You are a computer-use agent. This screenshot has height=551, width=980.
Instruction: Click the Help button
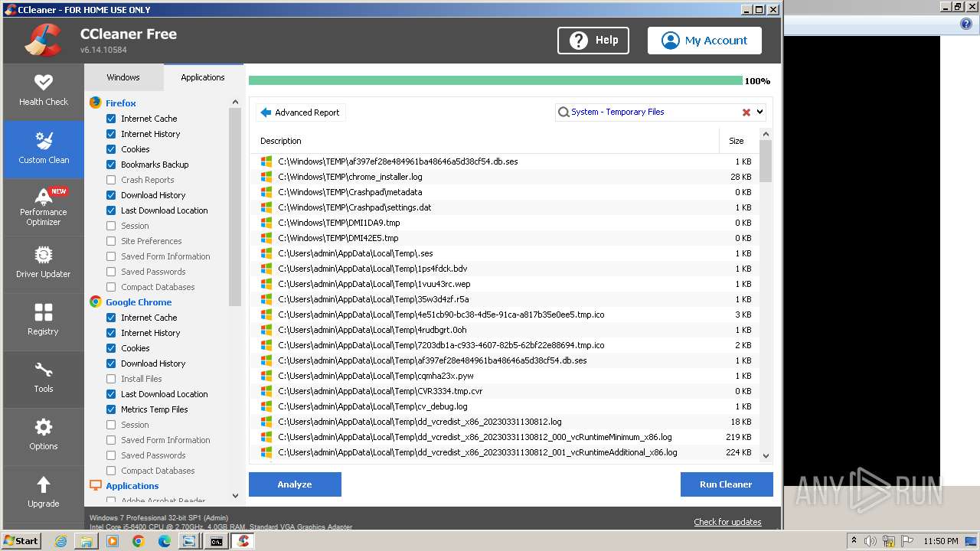point(593,41)
